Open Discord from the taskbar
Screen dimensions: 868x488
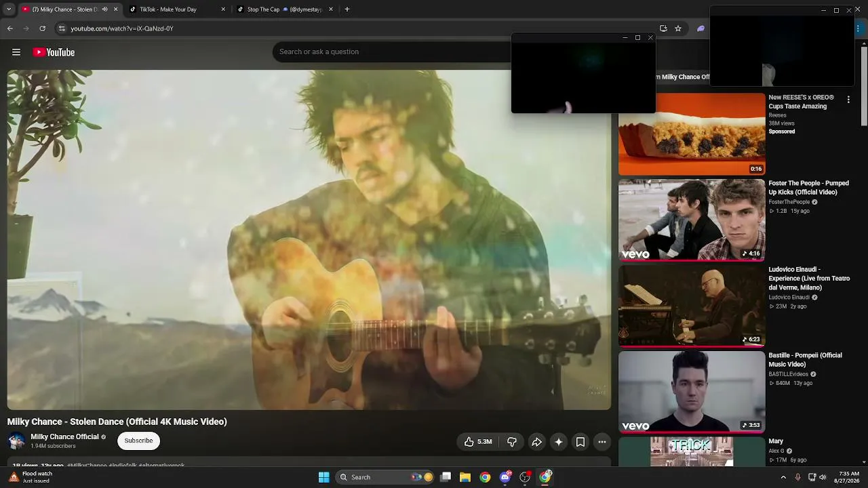505,477
